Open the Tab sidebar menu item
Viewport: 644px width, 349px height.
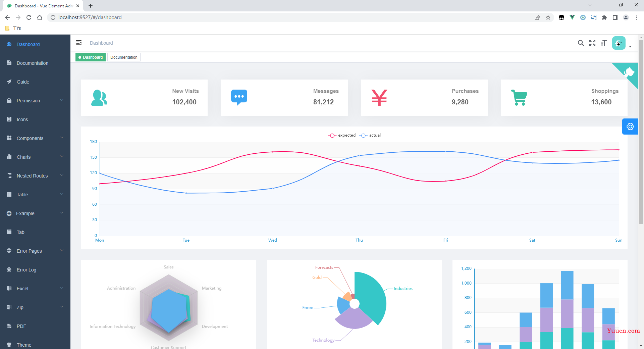35,232
